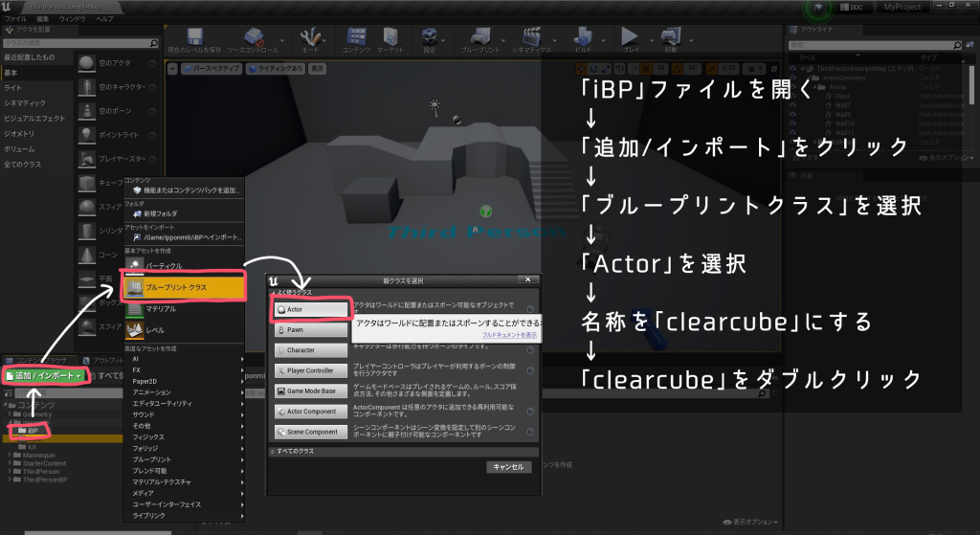
Task: Open the ウィンドウ menu
Action: click(71, 18)
